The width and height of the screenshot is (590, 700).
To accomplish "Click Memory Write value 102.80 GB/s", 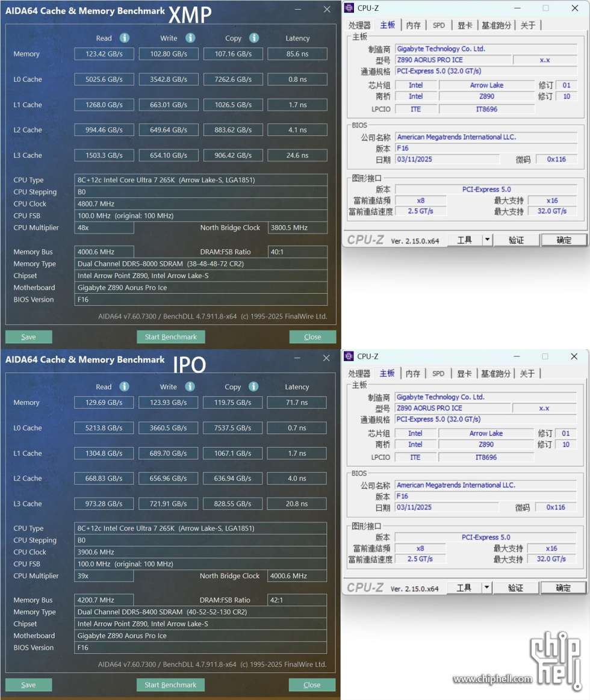I will pos(169,54).
